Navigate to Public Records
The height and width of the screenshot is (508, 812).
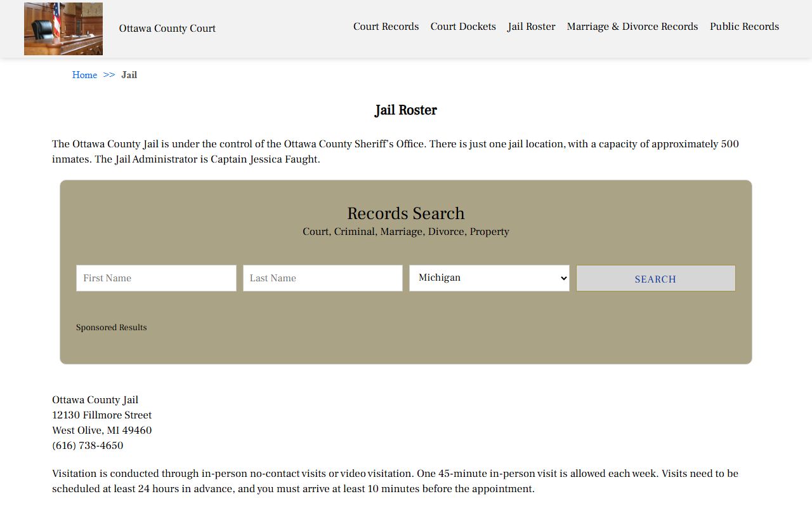point(744,27)
